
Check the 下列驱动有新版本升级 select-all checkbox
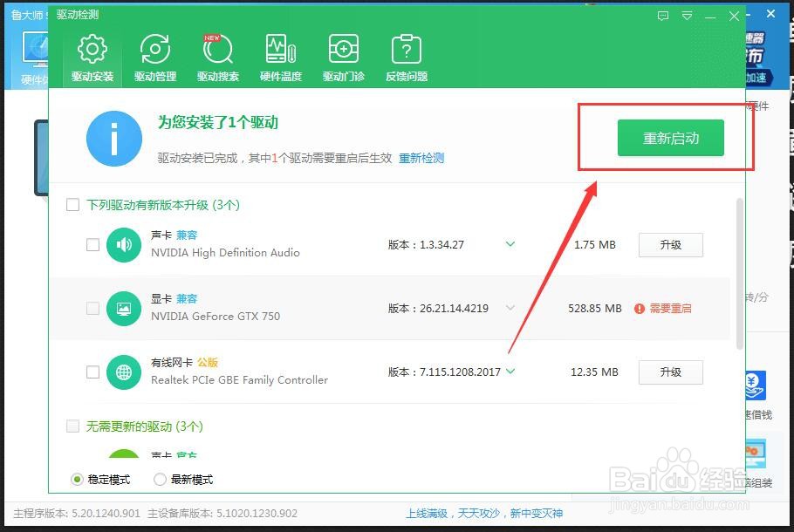[73, 204]
